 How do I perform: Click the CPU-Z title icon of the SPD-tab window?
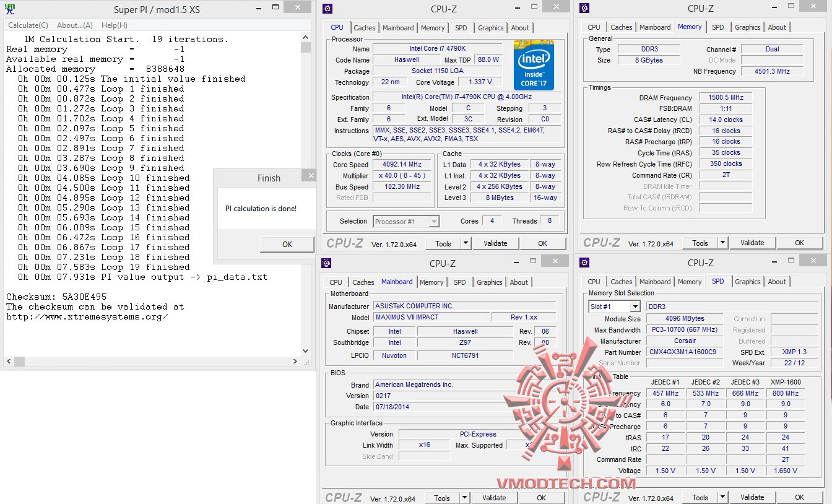tap(585, 263)
